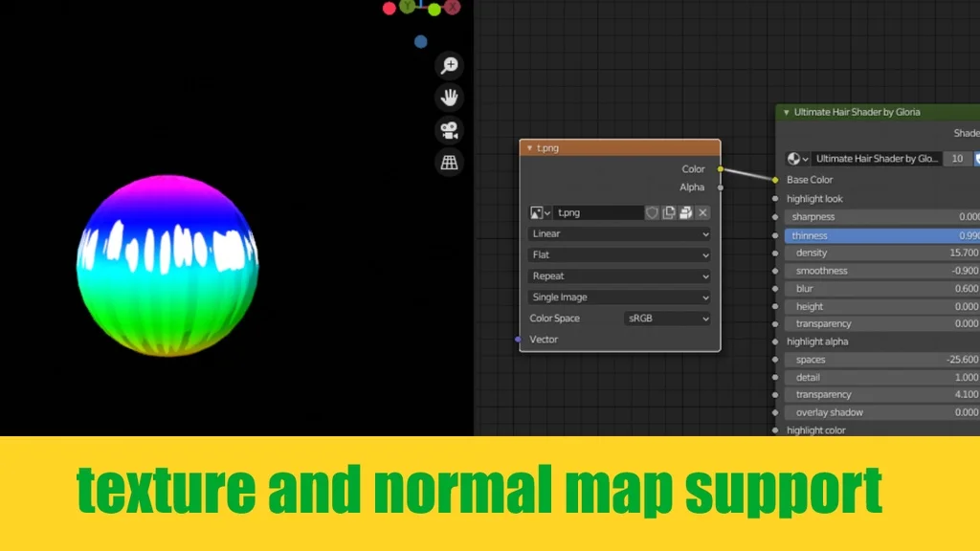Click the thinness slider field
The image size is (980, 551).
[880, 235]
